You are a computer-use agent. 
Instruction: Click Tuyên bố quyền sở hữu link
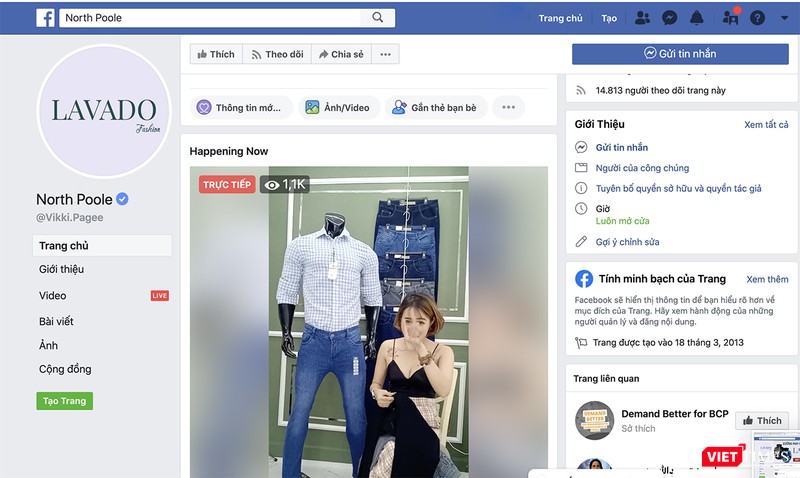(678, 188)
